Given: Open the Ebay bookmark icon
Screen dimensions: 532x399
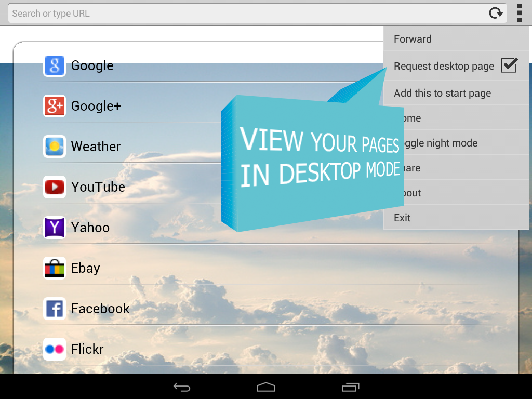Looking at the screenshot, I should pos(54,268).
